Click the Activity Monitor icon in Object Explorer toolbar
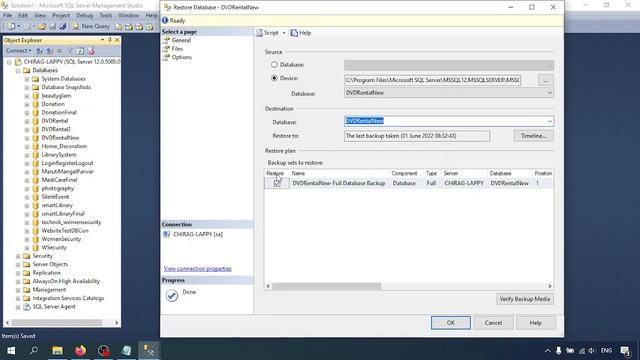Screen dimensions: 640x360 [x=91, y=51]
